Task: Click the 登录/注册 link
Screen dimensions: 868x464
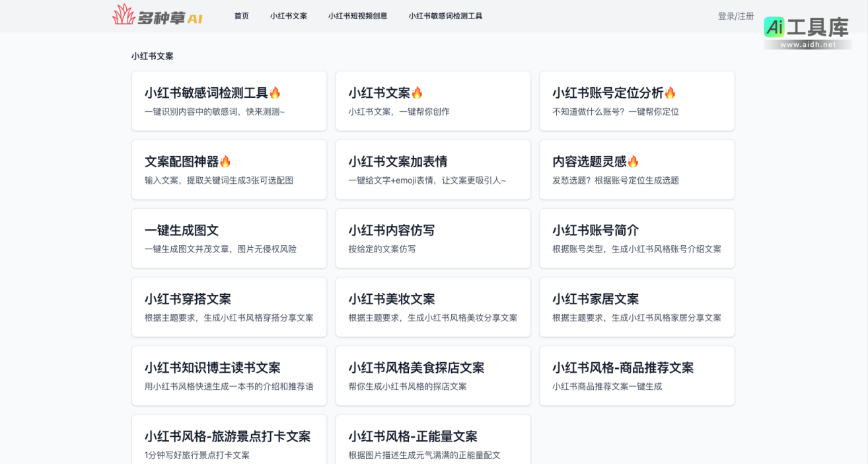Action: (735, 16)
